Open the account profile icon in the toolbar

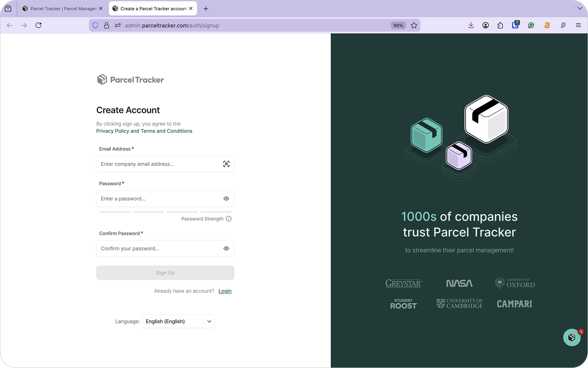tap(486, 25)
